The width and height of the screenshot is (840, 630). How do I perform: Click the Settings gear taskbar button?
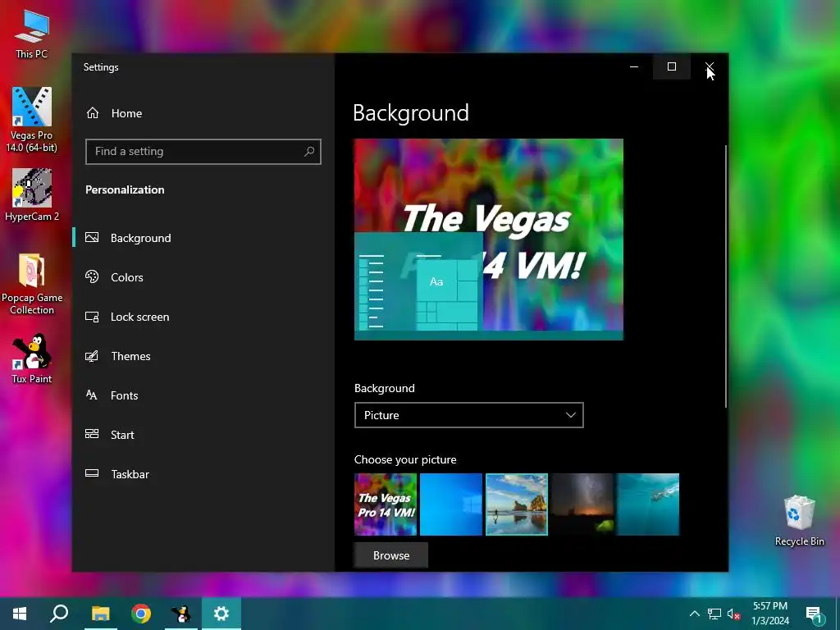221,614
